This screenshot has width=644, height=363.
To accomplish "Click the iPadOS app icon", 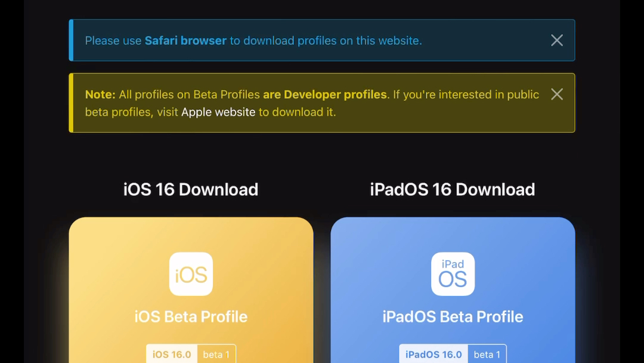I will [x=453, y=274].
